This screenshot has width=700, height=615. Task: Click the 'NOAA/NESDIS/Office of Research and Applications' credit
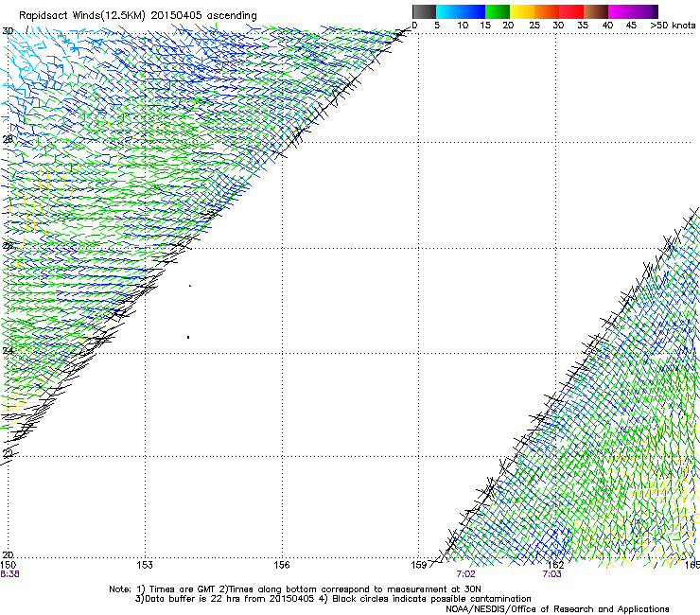(557, 609)
